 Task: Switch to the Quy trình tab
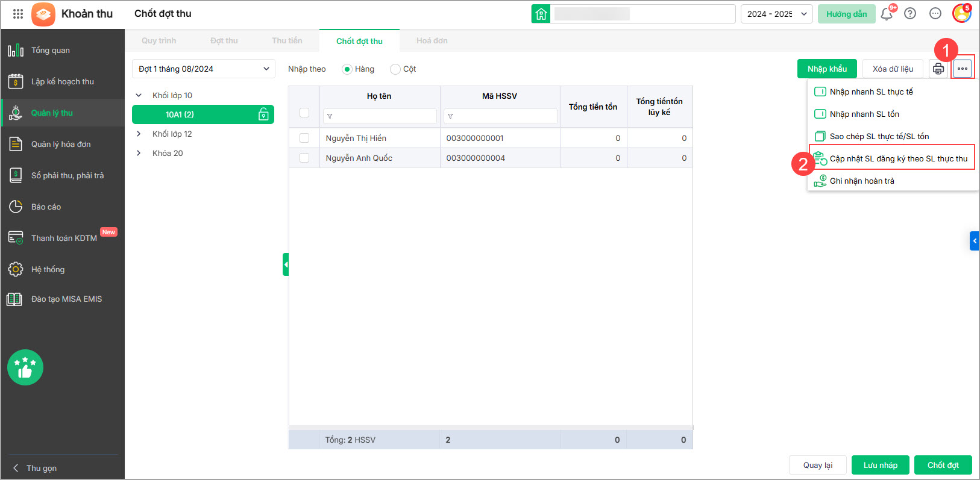click(159, 41)
